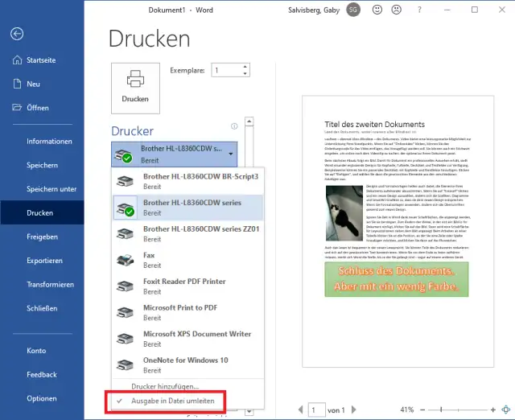Open the Speichern unter menu item
Viewport: 515px width, 420px height.
pyautogui.click(x=51, y=189)
